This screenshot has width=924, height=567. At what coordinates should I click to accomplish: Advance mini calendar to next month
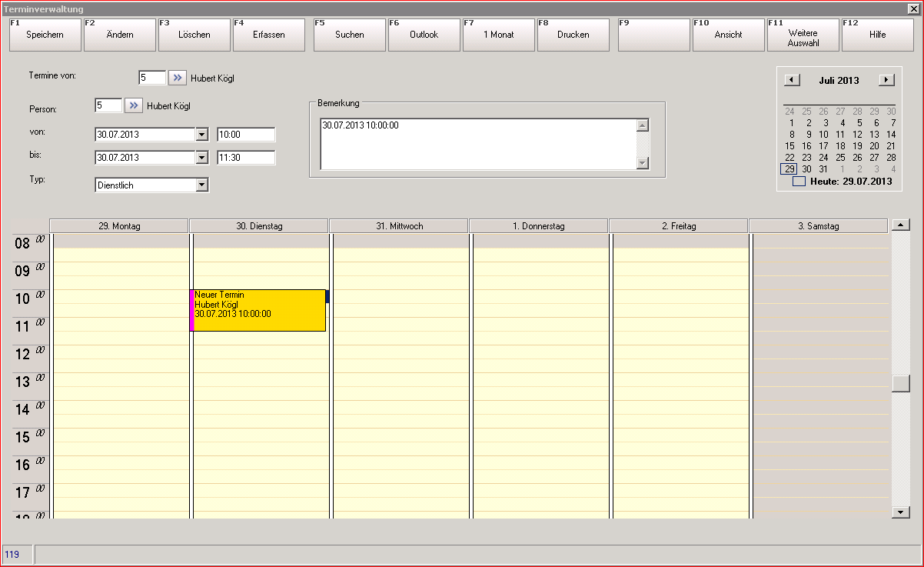pyautogui.click(x=886, y=80)
